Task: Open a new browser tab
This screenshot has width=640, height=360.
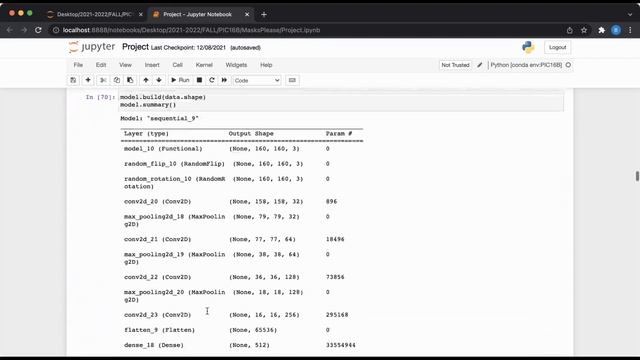Action: point(264,14)
